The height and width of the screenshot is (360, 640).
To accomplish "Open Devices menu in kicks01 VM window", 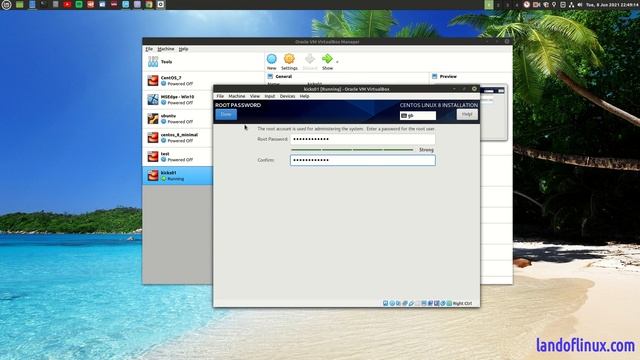I will coord(287,96).
